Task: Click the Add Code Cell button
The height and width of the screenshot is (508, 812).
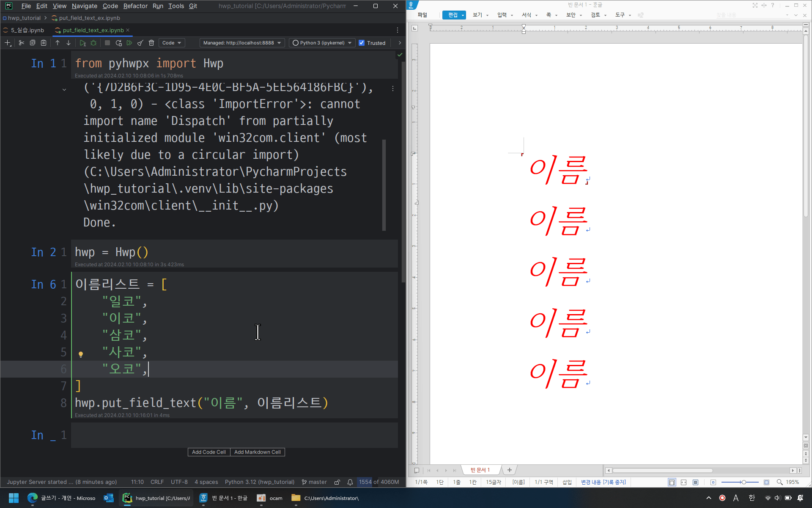Action: [x=208, y=452]
